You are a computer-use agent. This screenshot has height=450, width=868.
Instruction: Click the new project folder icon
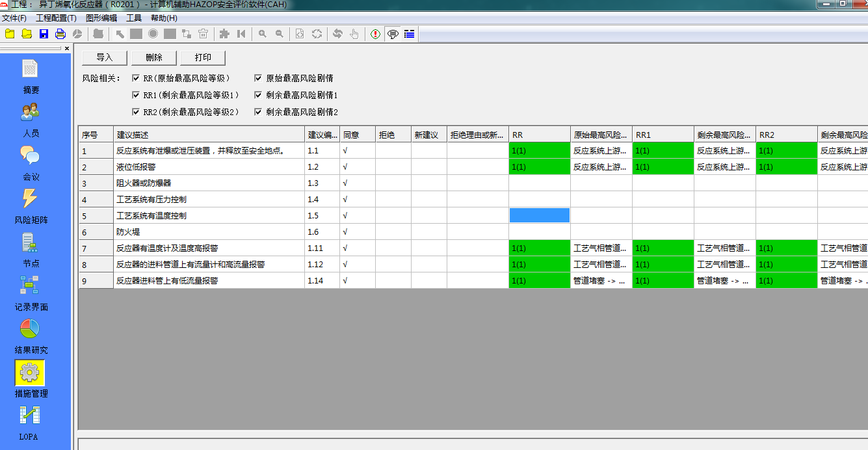[10, 34]
